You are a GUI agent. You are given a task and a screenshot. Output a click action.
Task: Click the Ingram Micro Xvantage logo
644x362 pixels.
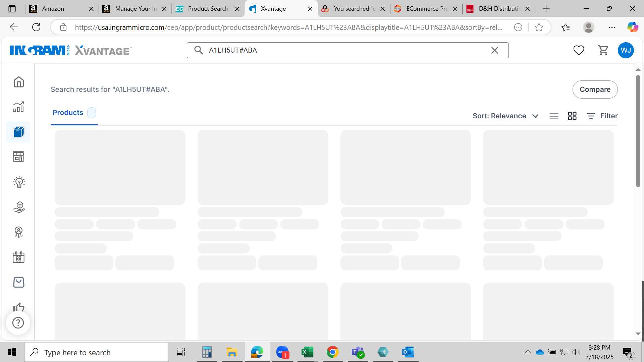(x=71, y=50)
